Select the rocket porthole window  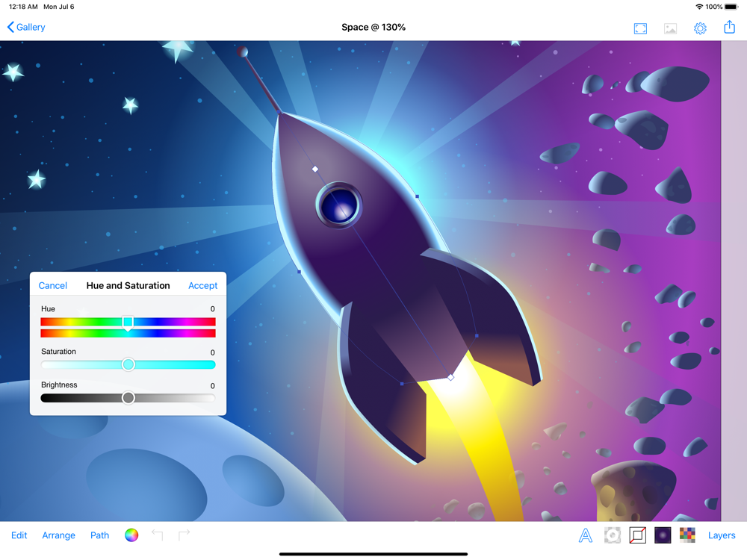pyautogui.click(x=339, y=206)
